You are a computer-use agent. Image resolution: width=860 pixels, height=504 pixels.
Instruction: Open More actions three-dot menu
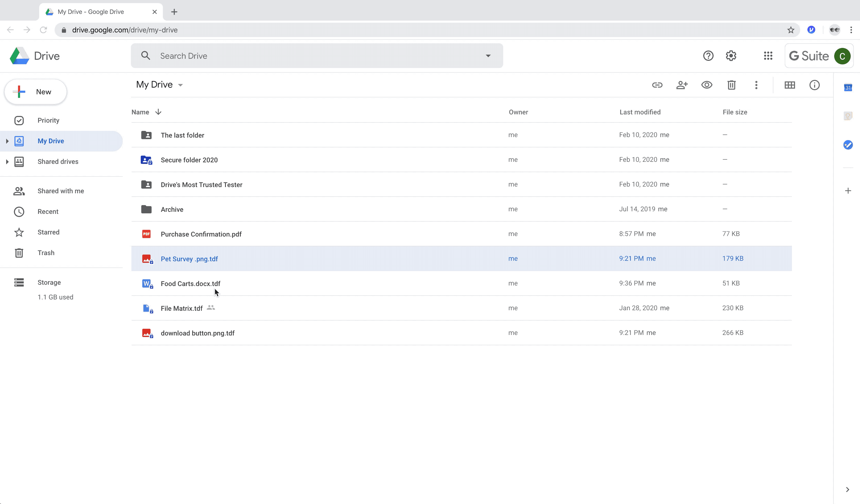(756, 85)
